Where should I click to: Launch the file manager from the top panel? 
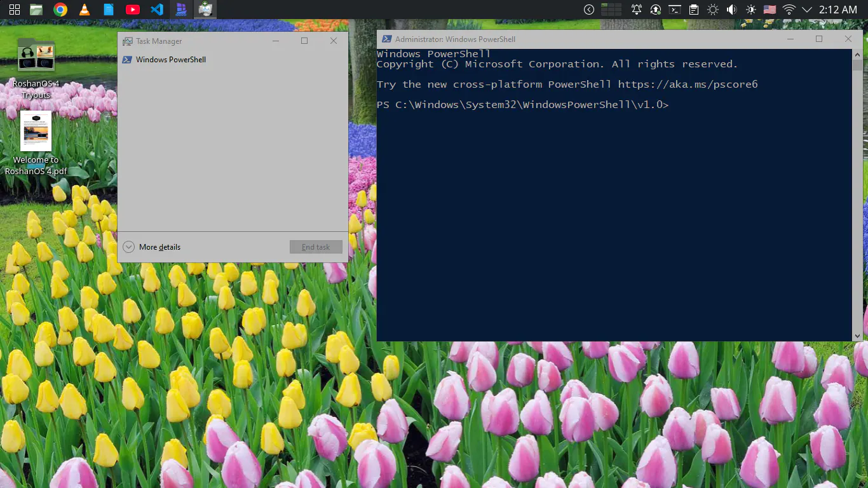[x=36, y=10]
